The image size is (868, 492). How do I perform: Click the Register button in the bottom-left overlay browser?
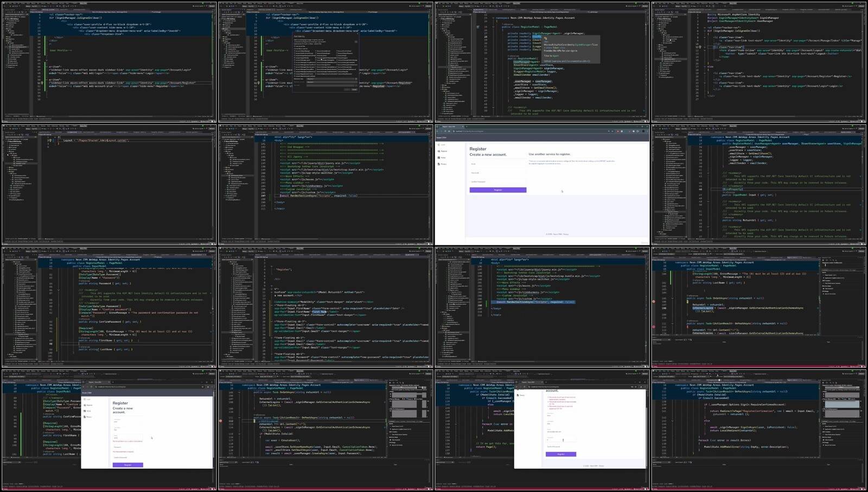click(128, 465)
